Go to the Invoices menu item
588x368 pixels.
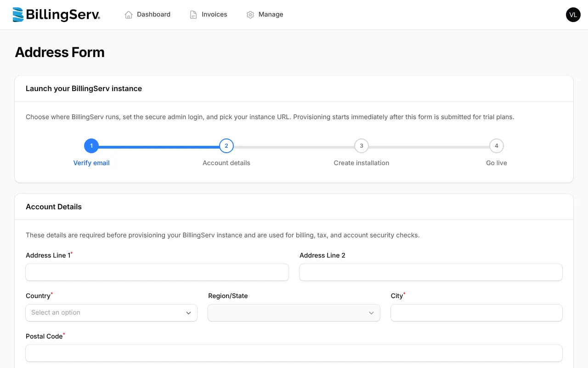[209, 15]
